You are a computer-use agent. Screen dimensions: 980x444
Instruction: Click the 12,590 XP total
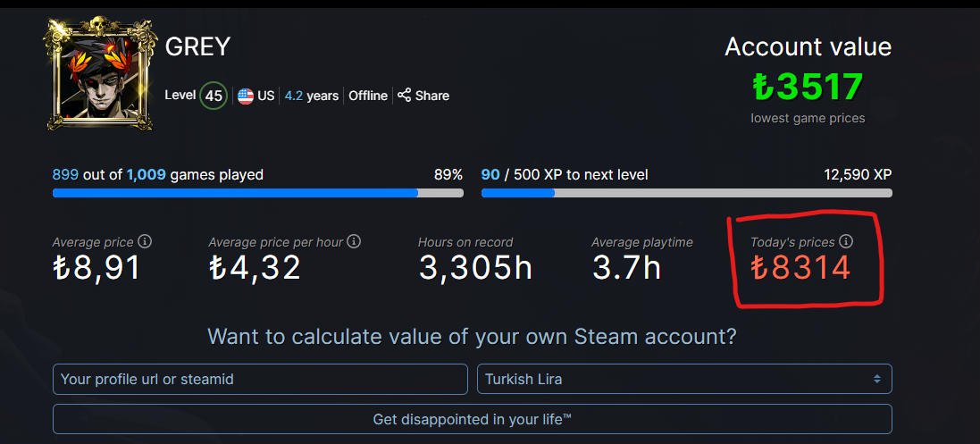(858, 174)
